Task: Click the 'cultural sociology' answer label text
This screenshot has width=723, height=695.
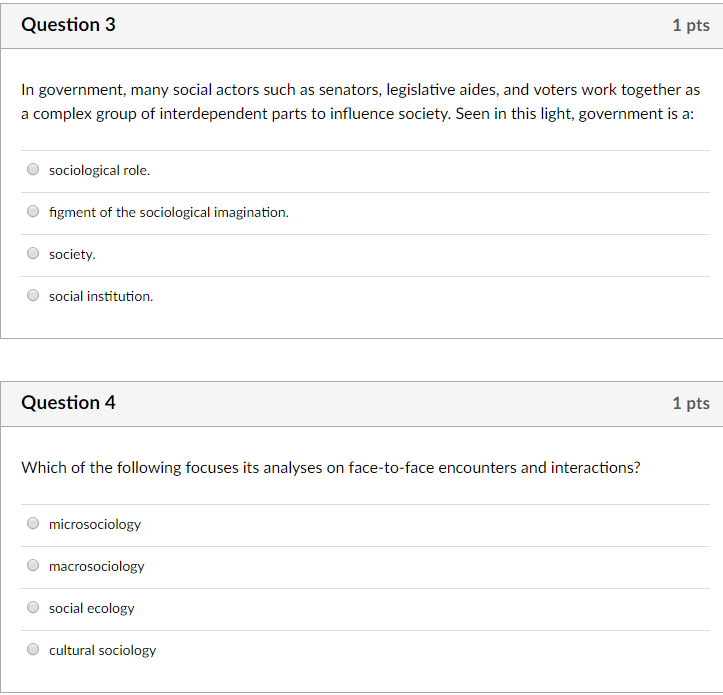Action: 102,650
